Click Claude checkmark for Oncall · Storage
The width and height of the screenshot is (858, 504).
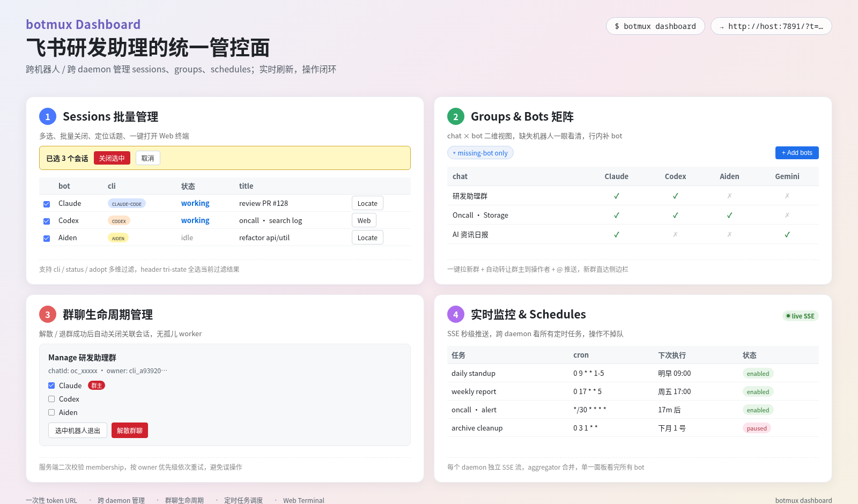point(617,215)
